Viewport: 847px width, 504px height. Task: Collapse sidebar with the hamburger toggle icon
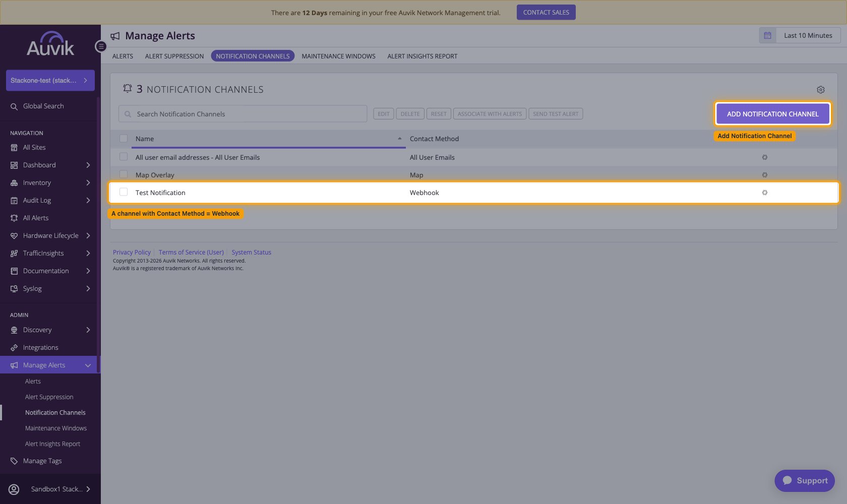click(x=101, y=46)
